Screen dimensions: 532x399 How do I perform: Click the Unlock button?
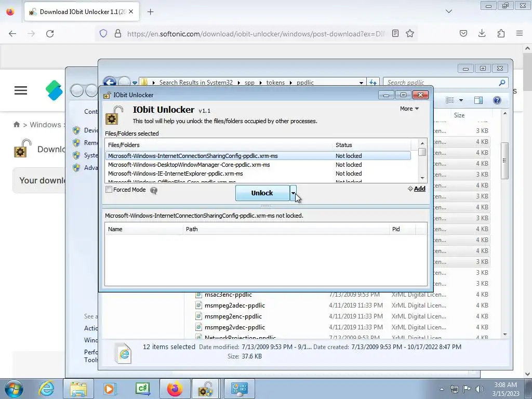(x=262, y=193)
